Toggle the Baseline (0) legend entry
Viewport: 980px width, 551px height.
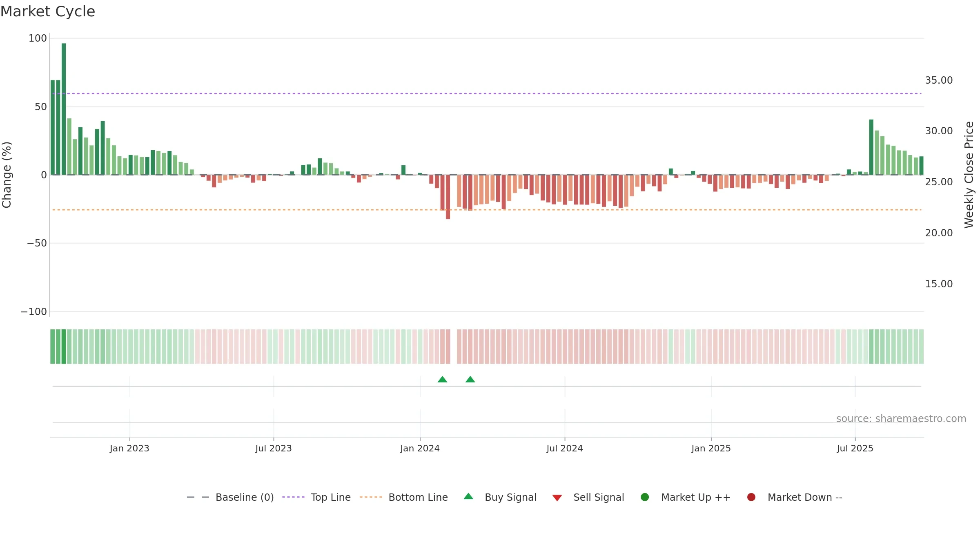230,497
